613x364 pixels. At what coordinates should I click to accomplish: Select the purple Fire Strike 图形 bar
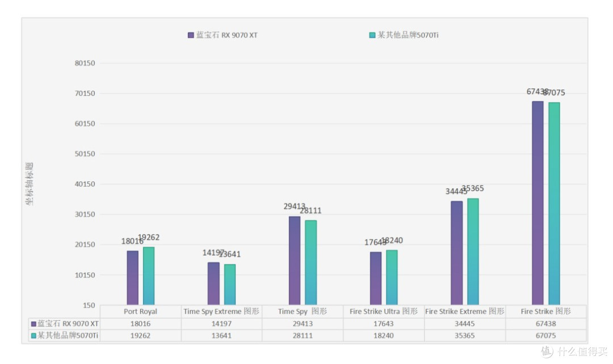click(x=538, y=203)
